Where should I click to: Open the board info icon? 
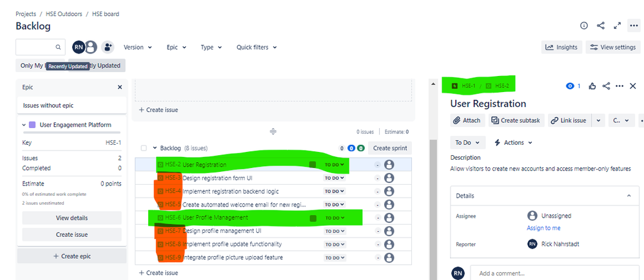[583, 26]
